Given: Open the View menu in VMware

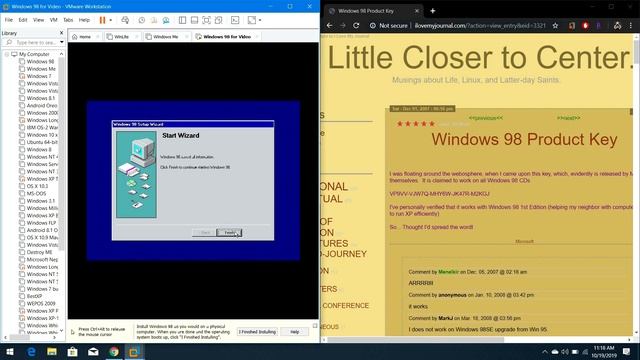Looking at the screenshot, I should pyautogui.click(x=38, y=20).
